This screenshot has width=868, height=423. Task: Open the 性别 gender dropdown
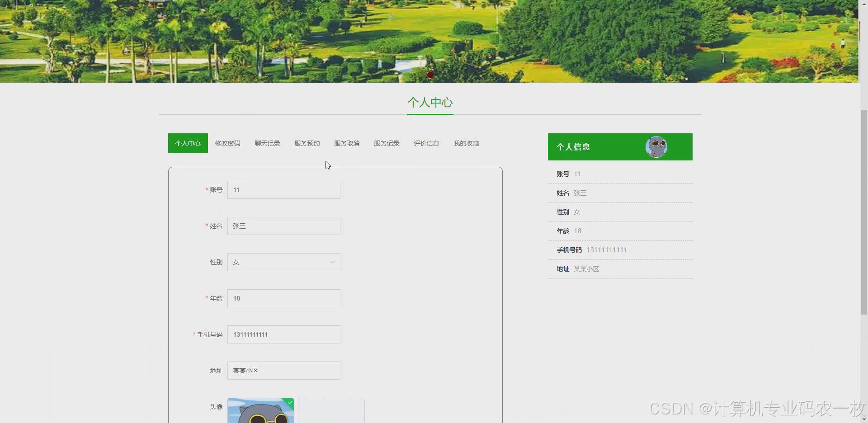click(x=283, y=262)
